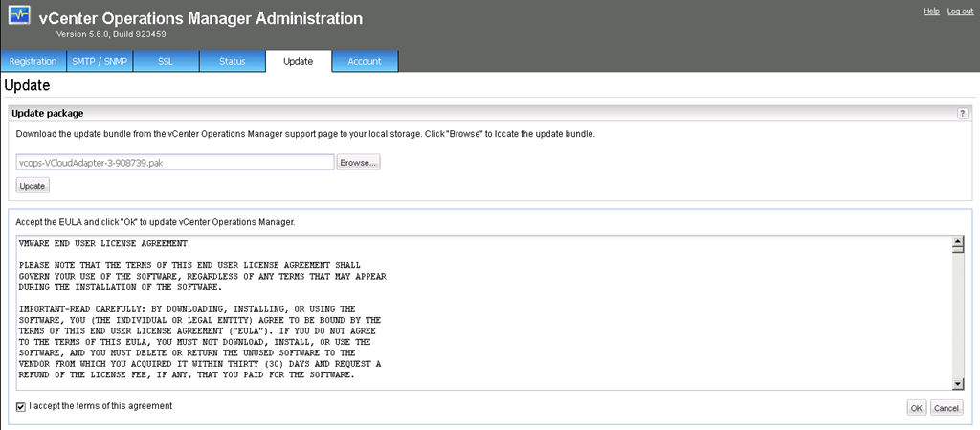Click the active Update tab
The image size is (980, 430).
coord(298,62)
